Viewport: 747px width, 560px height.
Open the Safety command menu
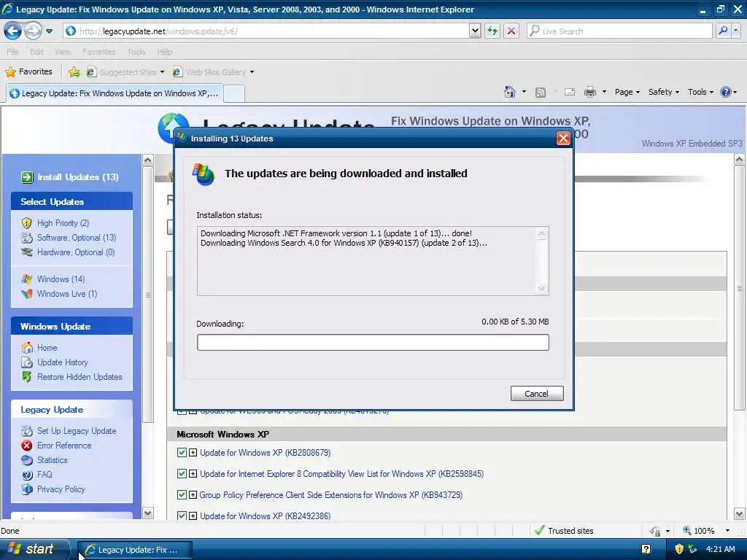664,92
